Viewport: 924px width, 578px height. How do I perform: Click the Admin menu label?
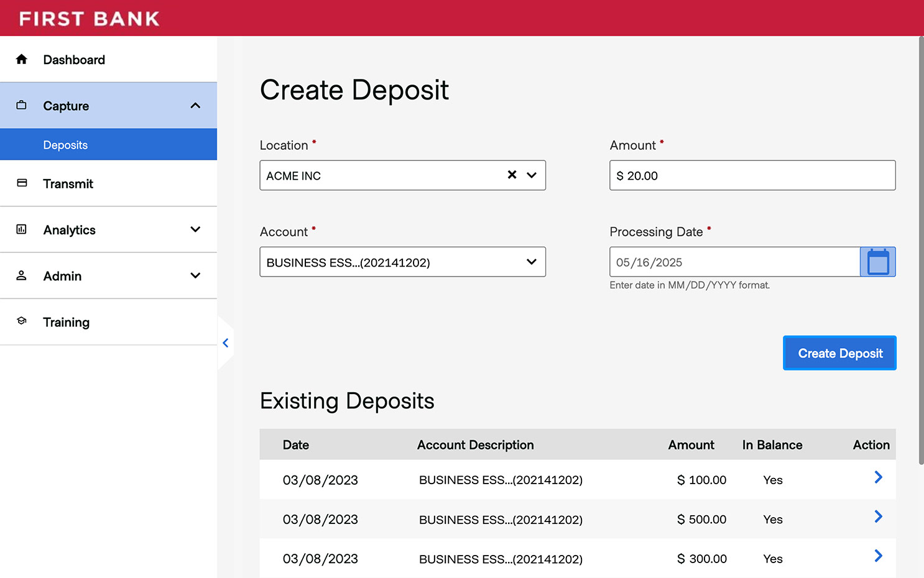click(x=62, y=276)
